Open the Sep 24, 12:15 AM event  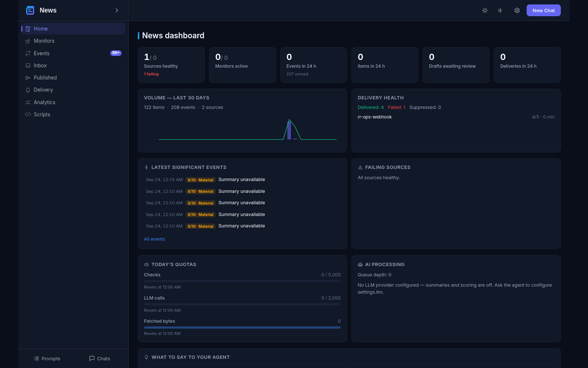coord(242,180)
